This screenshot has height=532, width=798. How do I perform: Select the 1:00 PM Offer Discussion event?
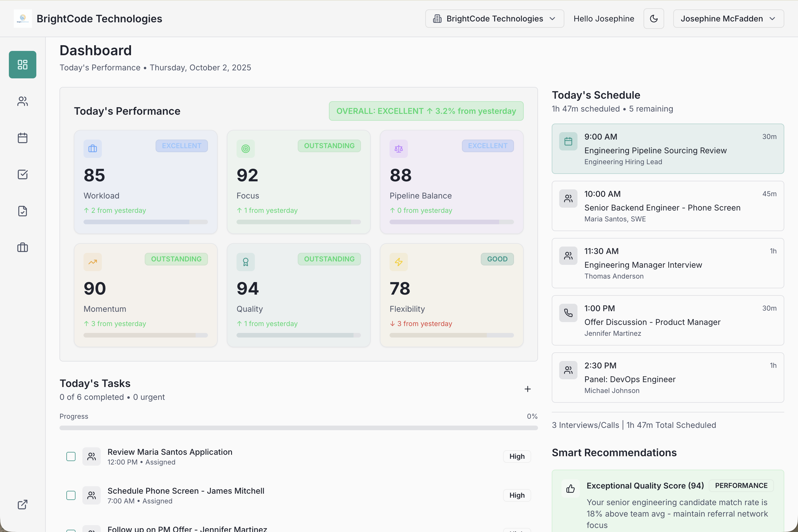pyautogui.click(x=667, y=320)
